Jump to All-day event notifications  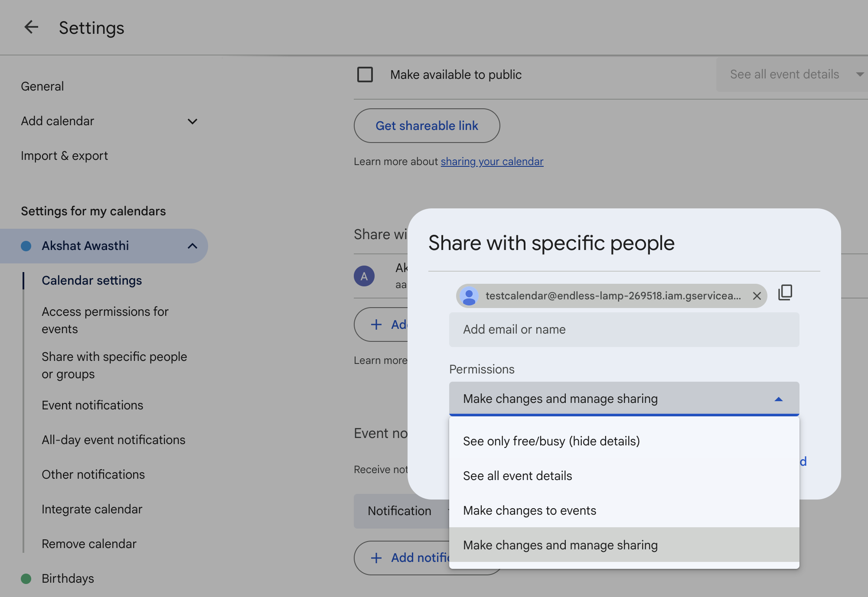114,440
